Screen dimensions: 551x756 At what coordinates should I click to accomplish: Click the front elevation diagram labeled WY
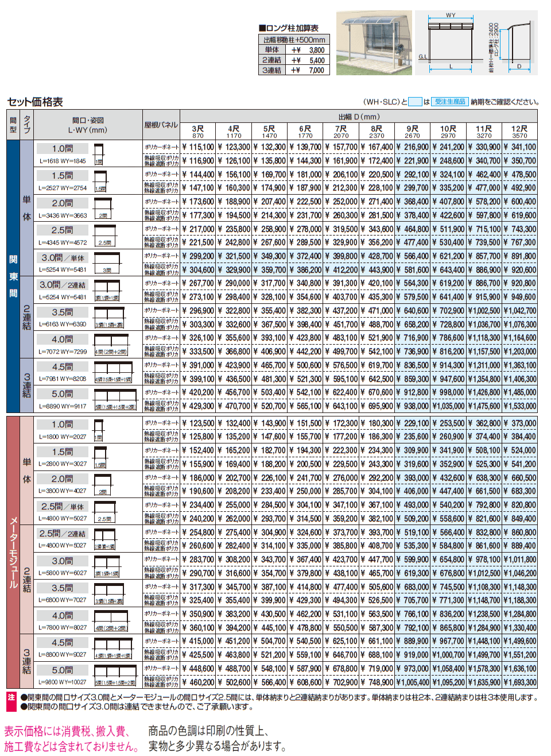[452, 44]
